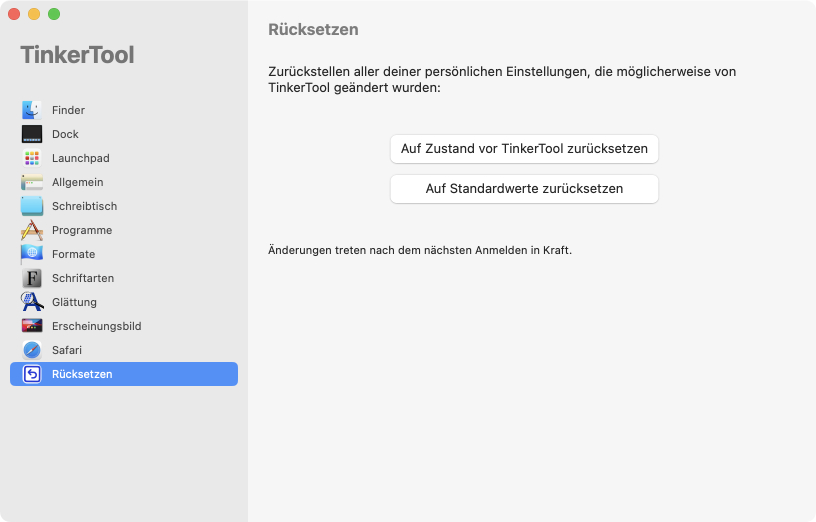Select Launchpad in the sidebar
The height and width of the screenshot is (522, 816).
coord(124,158)
